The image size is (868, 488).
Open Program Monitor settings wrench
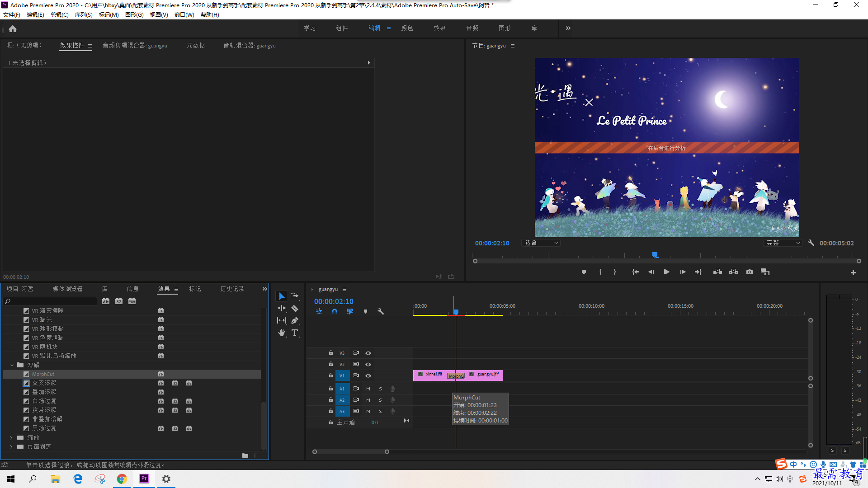pos(811,243)
